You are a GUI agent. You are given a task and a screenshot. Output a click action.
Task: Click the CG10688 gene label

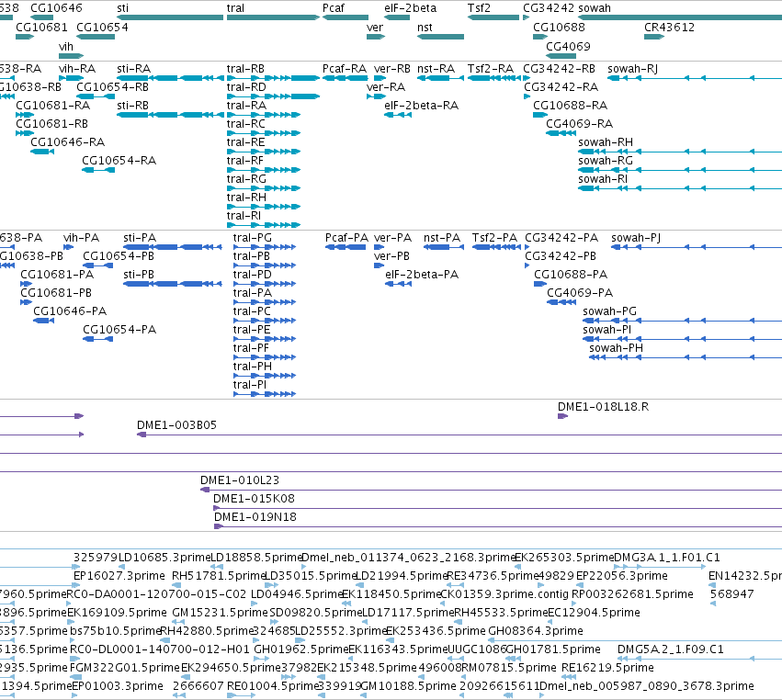click(559, 28)
